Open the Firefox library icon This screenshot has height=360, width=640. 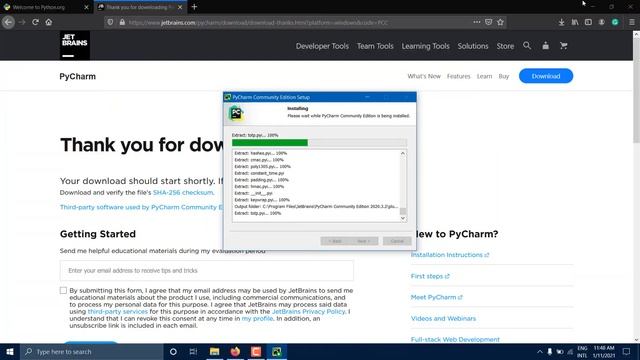[575, 22]
